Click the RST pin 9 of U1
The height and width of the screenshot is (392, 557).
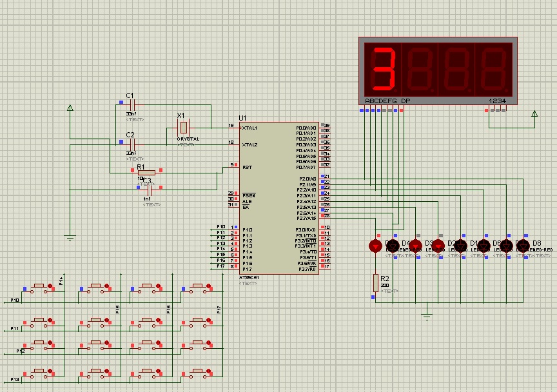233,166
